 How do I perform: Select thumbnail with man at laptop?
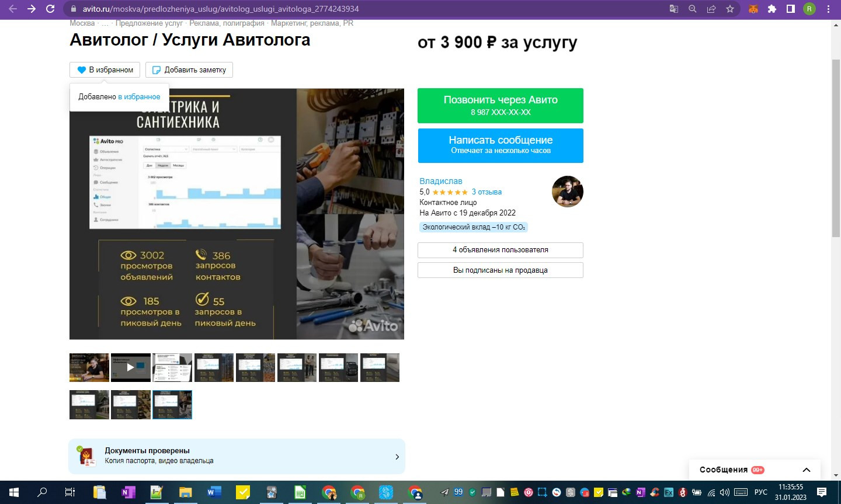click(89, 367)
